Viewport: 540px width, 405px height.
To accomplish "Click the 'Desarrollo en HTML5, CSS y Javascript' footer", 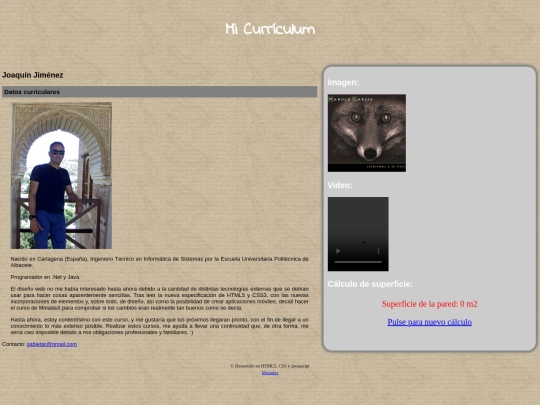I will tap(270, 366).
